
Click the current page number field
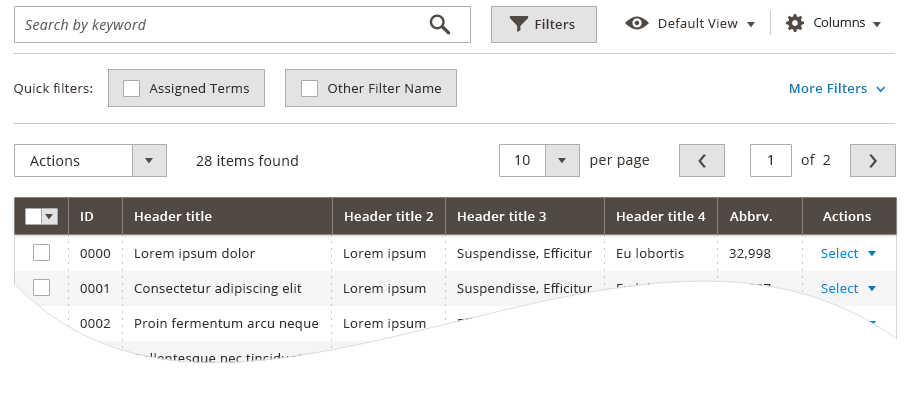[x=770, y=160]
